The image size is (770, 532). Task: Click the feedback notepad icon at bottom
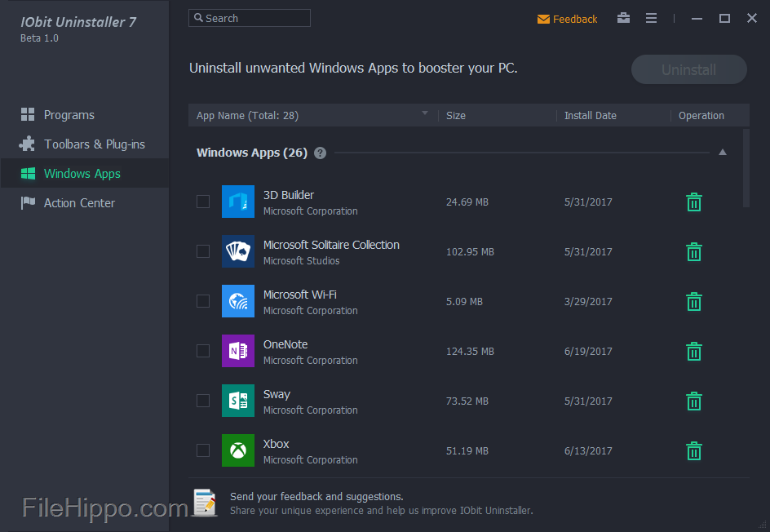[206, 503]
